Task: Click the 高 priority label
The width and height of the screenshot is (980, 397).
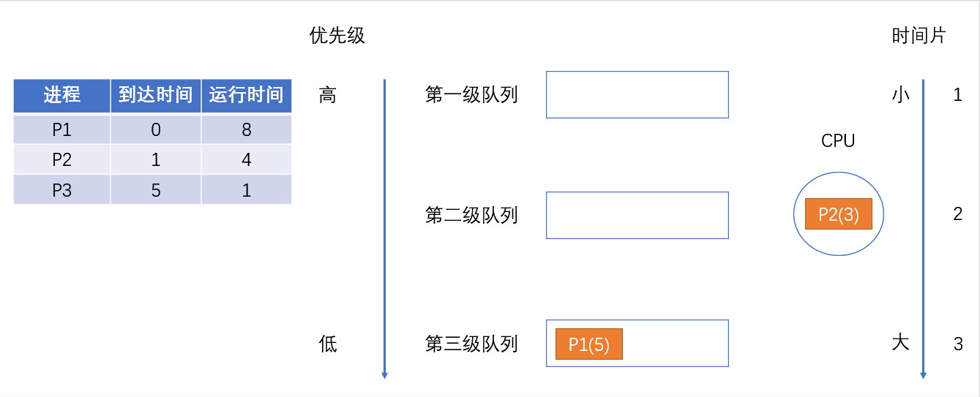Action: click(327, 95)
